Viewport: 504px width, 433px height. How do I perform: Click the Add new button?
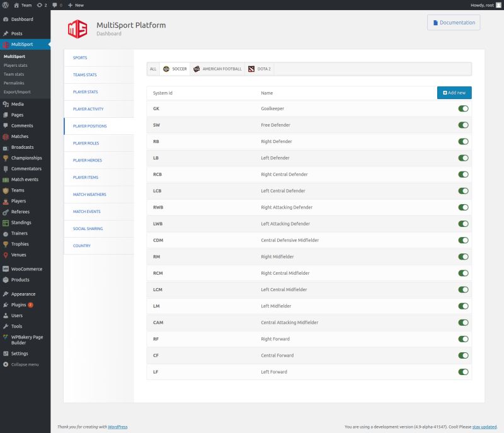(454, 92)
